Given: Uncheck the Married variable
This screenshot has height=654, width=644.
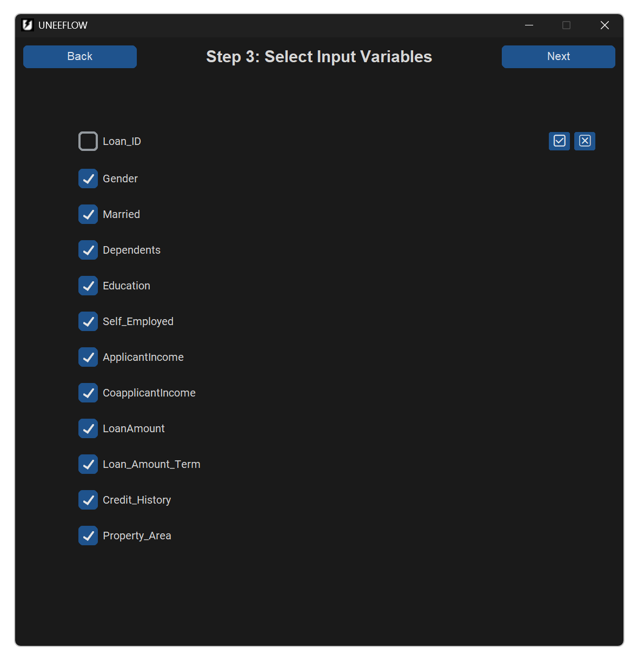Looking at the screenshot, I should (x=88, y=214).
